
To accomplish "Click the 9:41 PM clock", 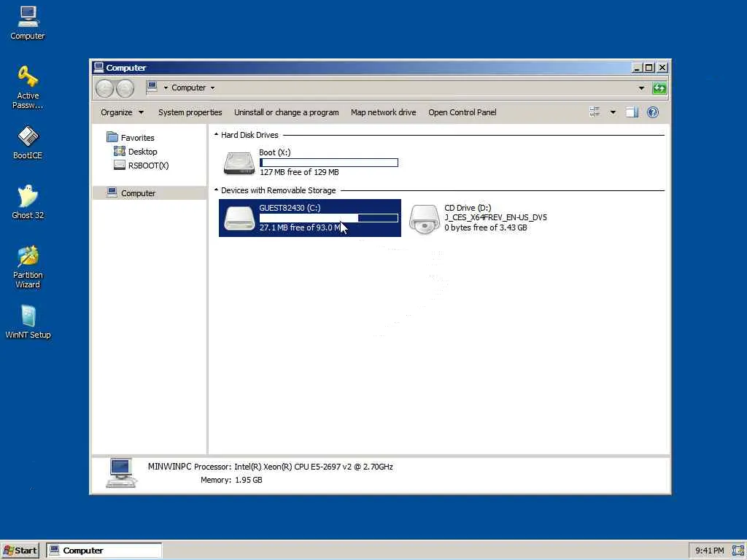I will tap(709, 551).
